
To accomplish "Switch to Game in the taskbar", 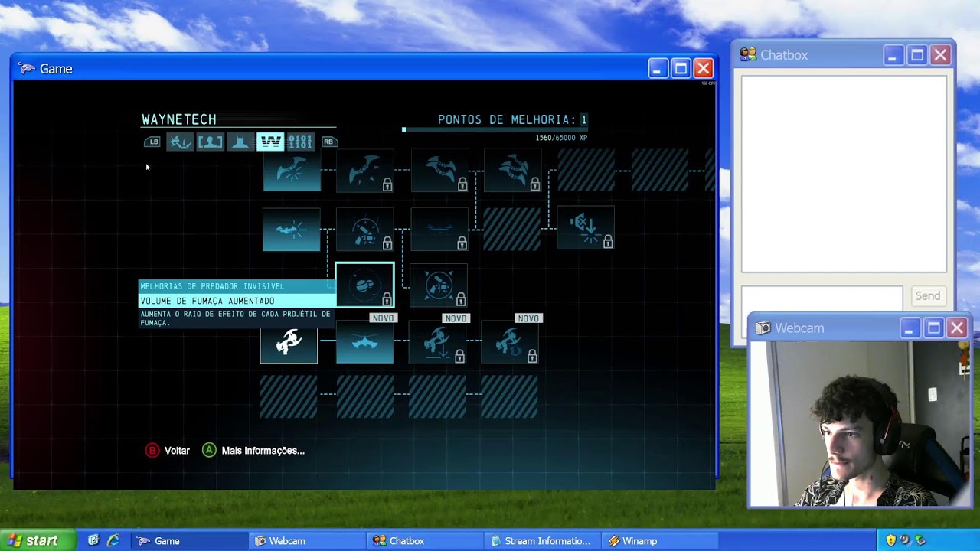I will coord(188,541).
